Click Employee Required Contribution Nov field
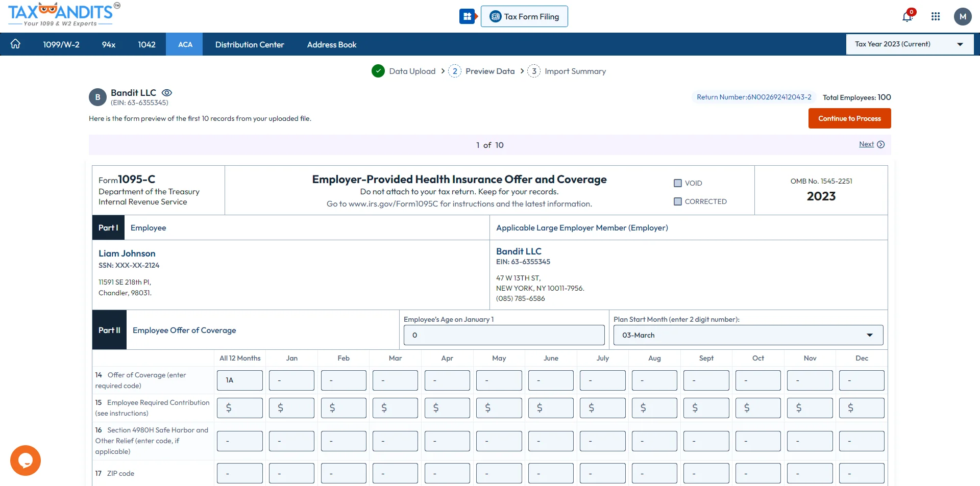980x486 pixels. pos(810,408)
